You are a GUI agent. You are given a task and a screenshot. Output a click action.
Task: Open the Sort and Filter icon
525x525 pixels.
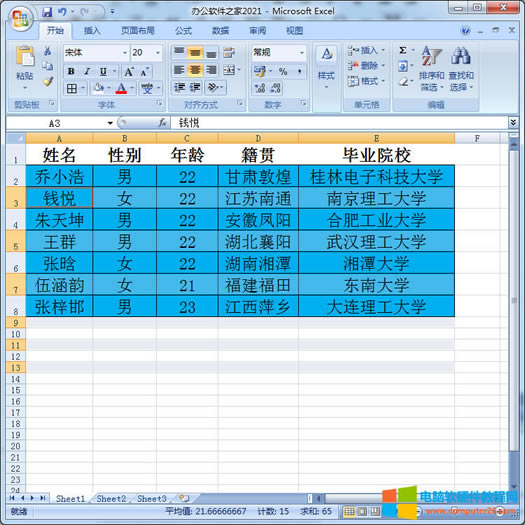(431, 56)
